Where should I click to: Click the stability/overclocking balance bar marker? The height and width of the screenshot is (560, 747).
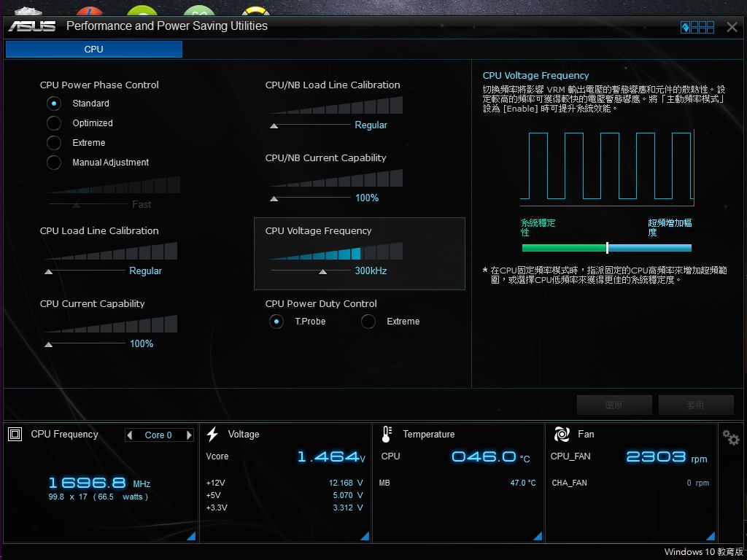607,248
